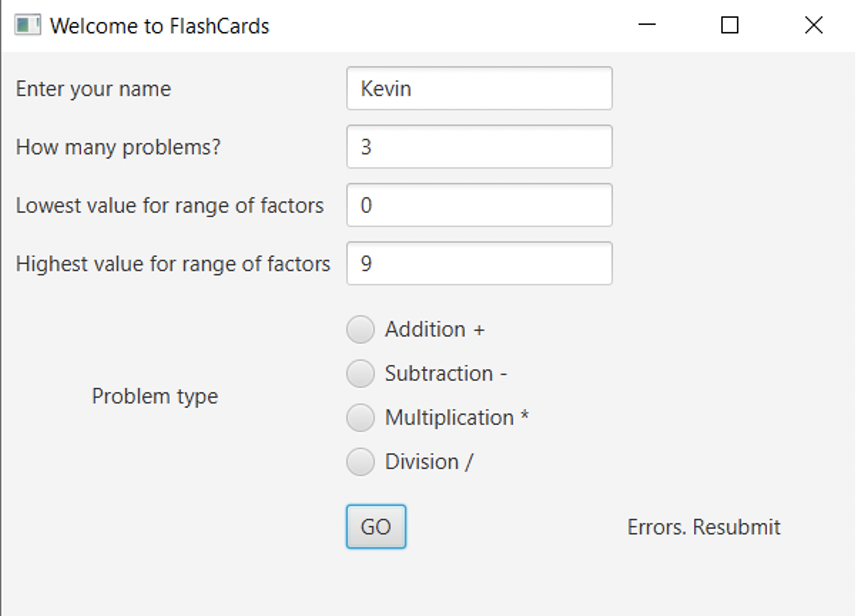This screenshot has width=856, height=616.
Task: Focus the How many problems field
Action: tap(479, 147)
